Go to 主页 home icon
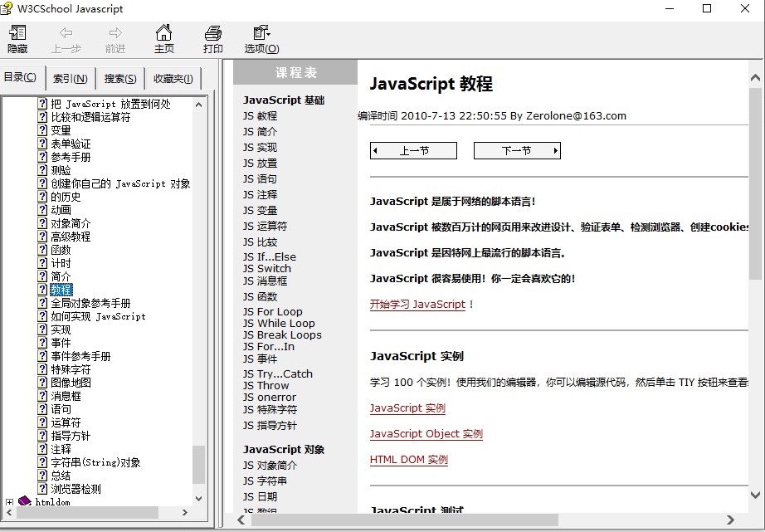Image resolution: width=765 pixels, height=532 pixels. 164,32
